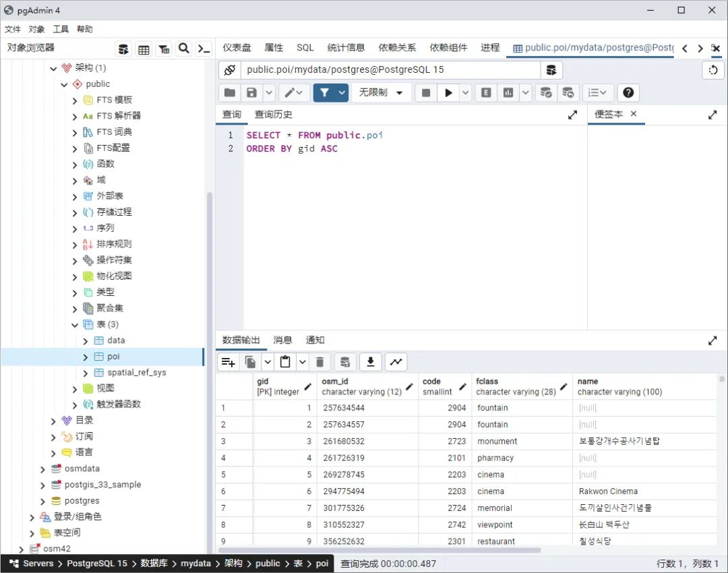Open the 无限制 row limit dropdown
This screenshot has width=728, height=573.
coord(381,92)
